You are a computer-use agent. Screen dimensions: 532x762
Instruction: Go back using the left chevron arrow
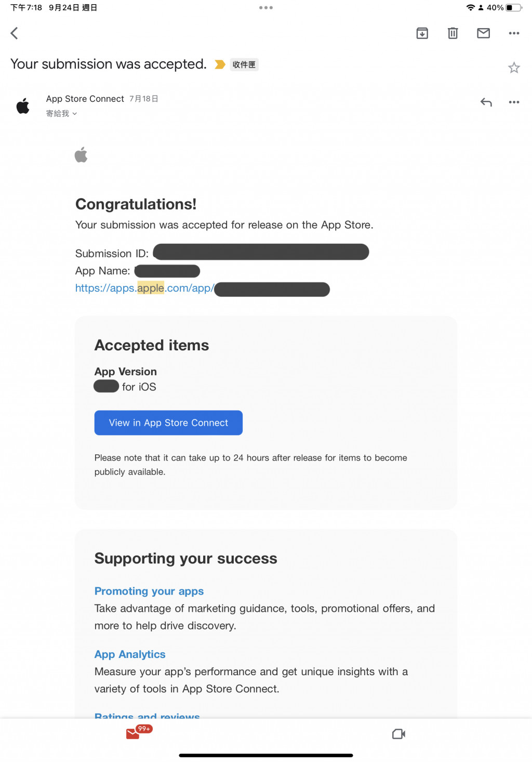(x=15, y=33)
